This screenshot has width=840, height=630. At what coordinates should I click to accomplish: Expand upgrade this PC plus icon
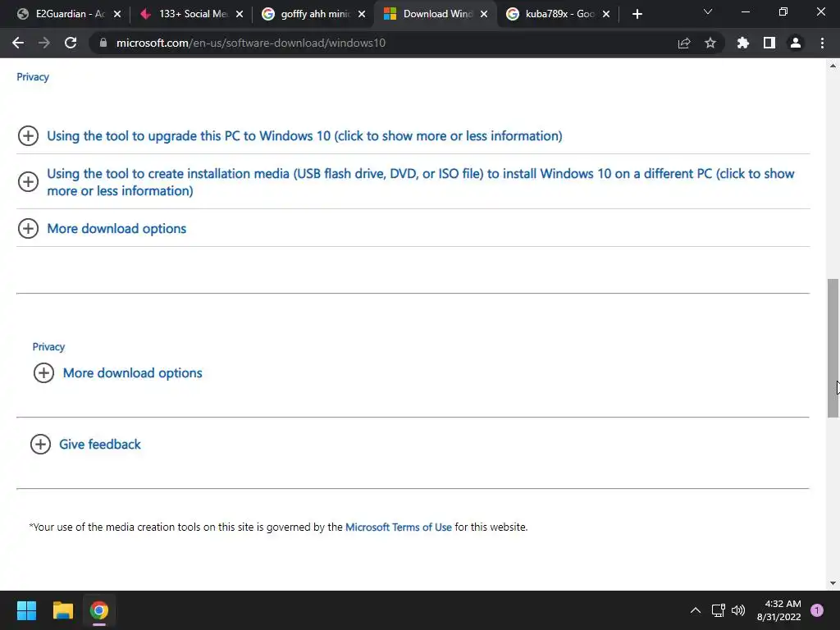pos(28,135)
